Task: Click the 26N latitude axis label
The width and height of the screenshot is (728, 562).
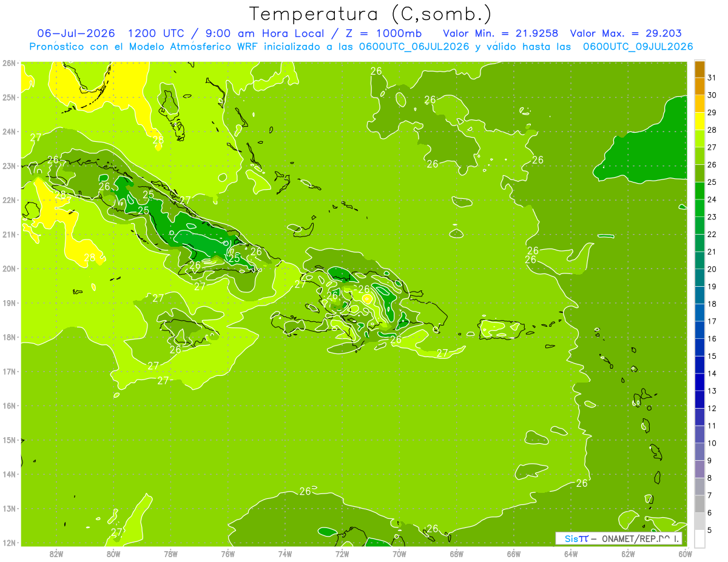Action: click(x=8, y=63)
